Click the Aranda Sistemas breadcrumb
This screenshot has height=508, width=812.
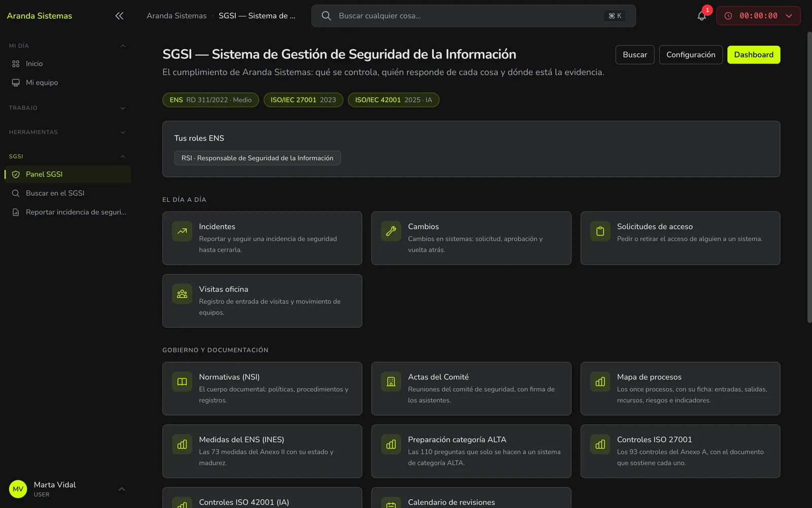[177, 16]
